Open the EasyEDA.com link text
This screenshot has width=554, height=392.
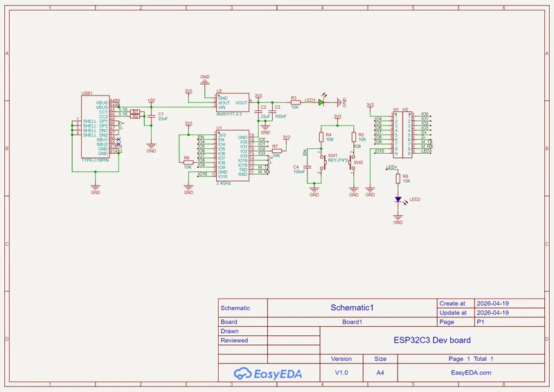tap(471, 373)
